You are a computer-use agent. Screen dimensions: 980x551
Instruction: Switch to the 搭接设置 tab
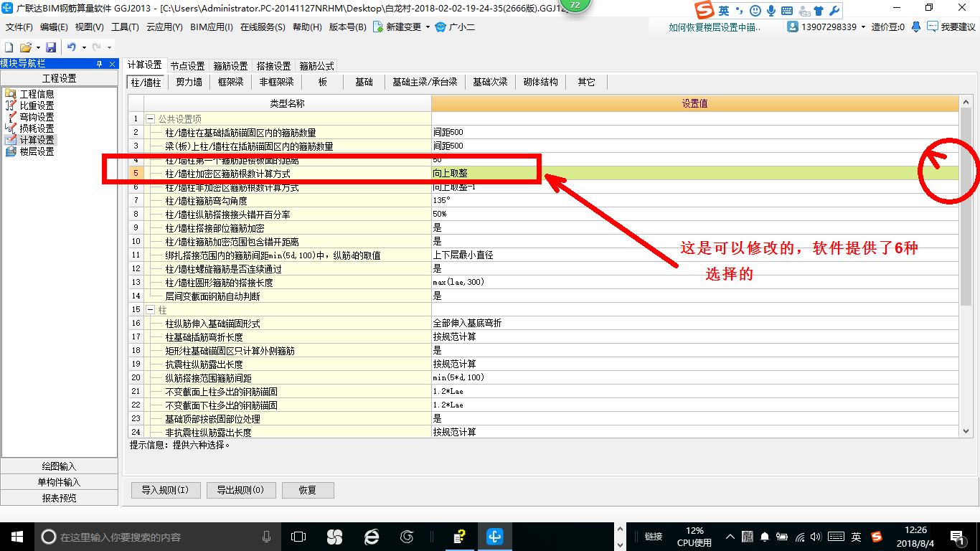click(x=274, y=66)
